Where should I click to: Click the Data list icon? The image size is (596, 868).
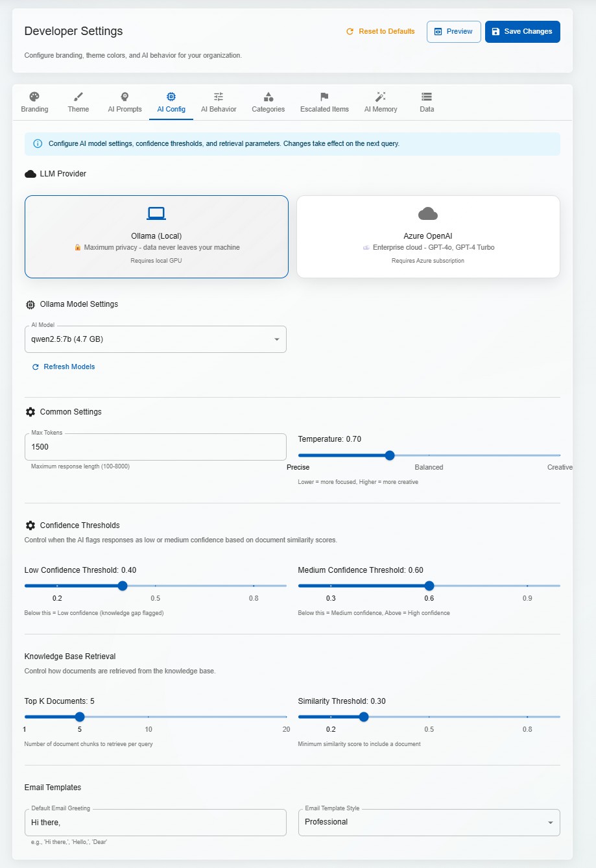pyautogui.click(x=426, y=96)
